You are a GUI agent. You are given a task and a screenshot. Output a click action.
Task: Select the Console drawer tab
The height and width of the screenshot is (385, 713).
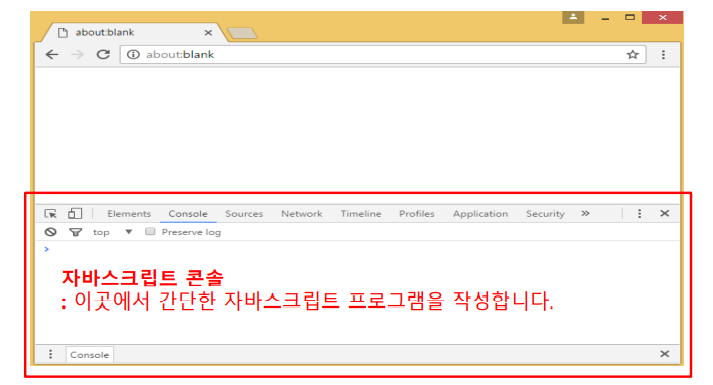[x=90, y=355]
